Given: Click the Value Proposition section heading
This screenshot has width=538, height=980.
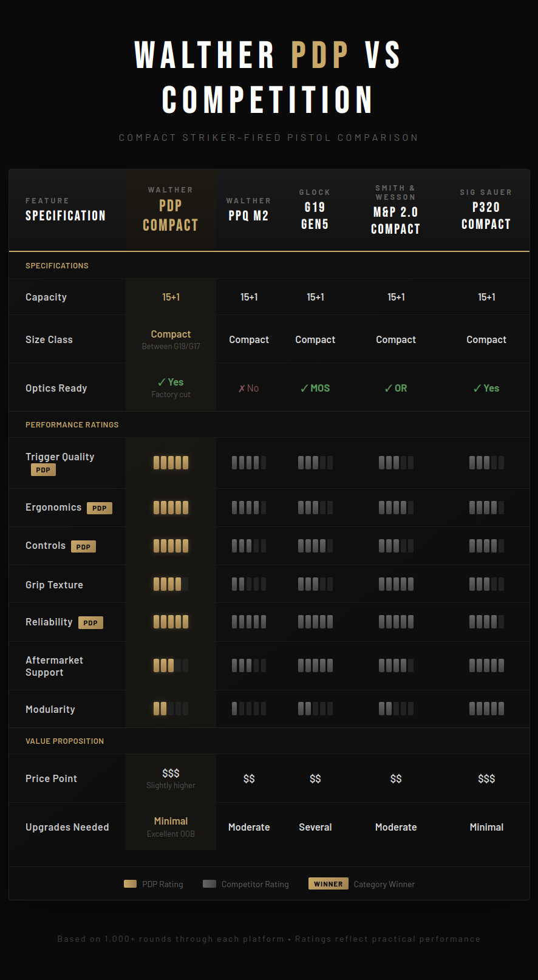Looking at the screenshot, I should pyautogui.click(x=64, y=741).
